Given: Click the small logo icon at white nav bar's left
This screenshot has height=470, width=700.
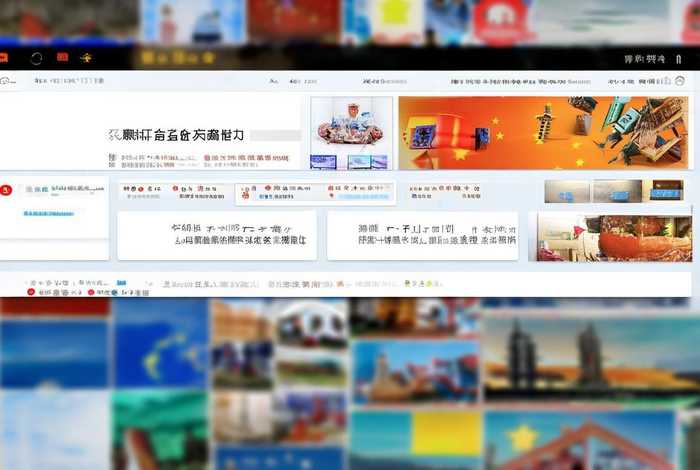Looking at the screenshot, I should point(8,81).
